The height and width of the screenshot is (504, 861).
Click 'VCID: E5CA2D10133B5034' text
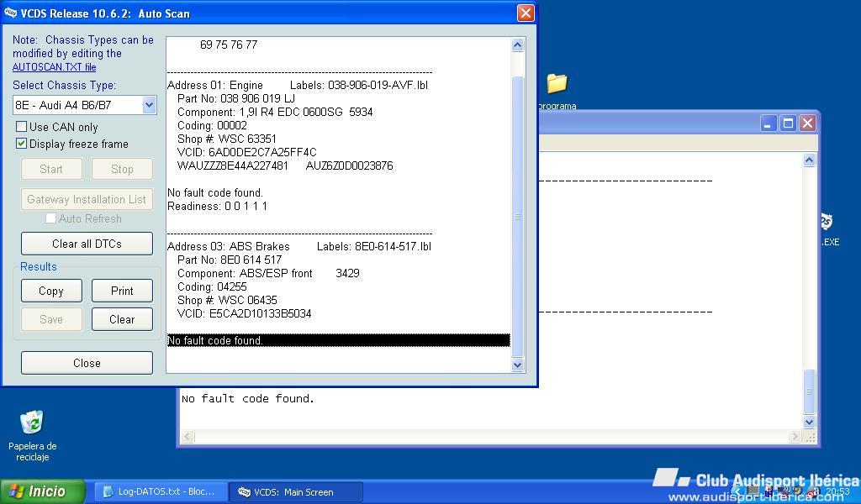[245, 313]
